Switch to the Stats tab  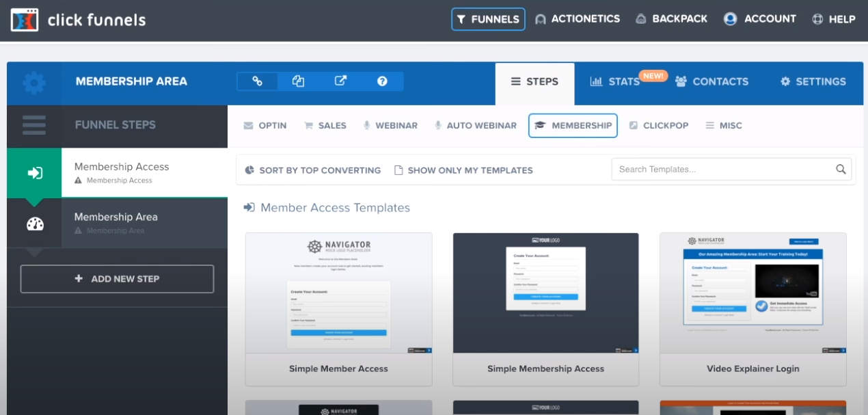[x=614, y=82]
